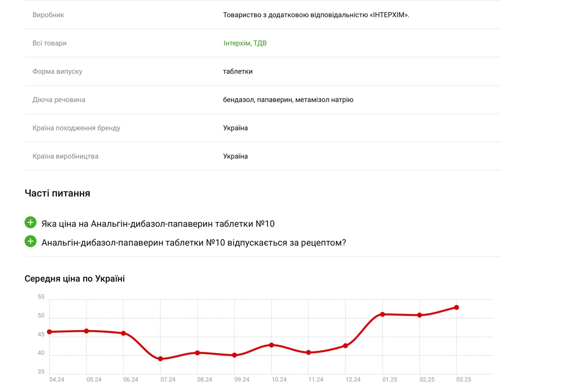Viewport: 567px width, 392px height.
Task: Click the '10.24' axis date label
Action: [x=279, y=380]
